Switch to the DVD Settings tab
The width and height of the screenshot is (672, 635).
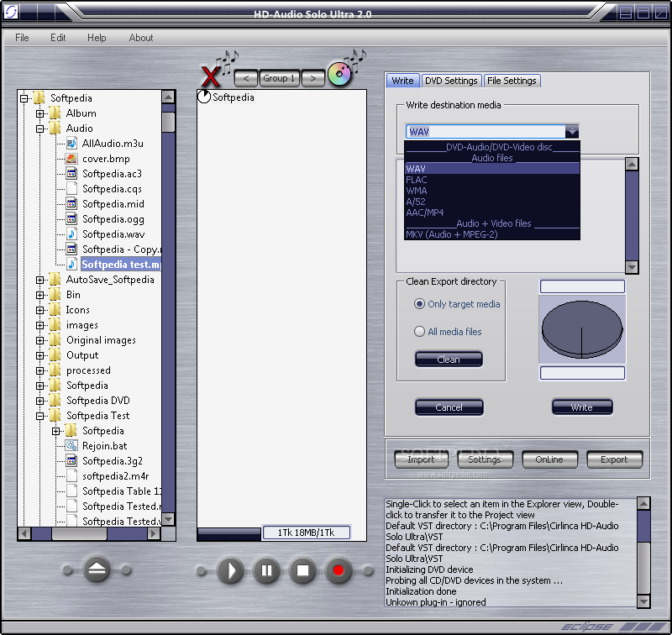point(451,81)
